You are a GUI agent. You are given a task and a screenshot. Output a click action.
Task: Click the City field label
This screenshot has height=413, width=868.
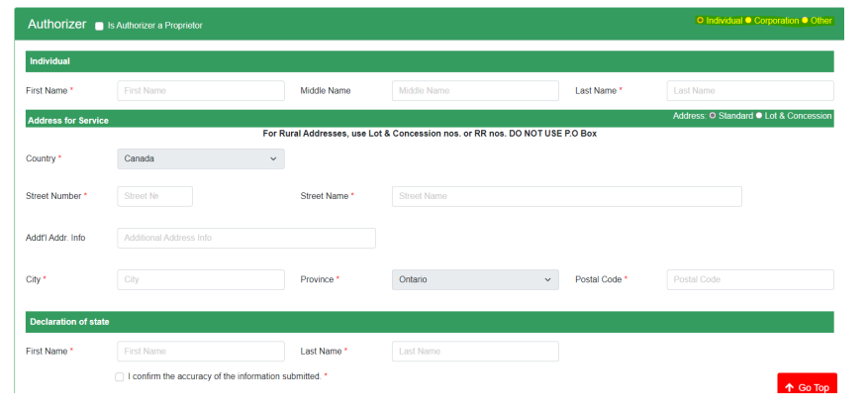(x=34, y=279)
